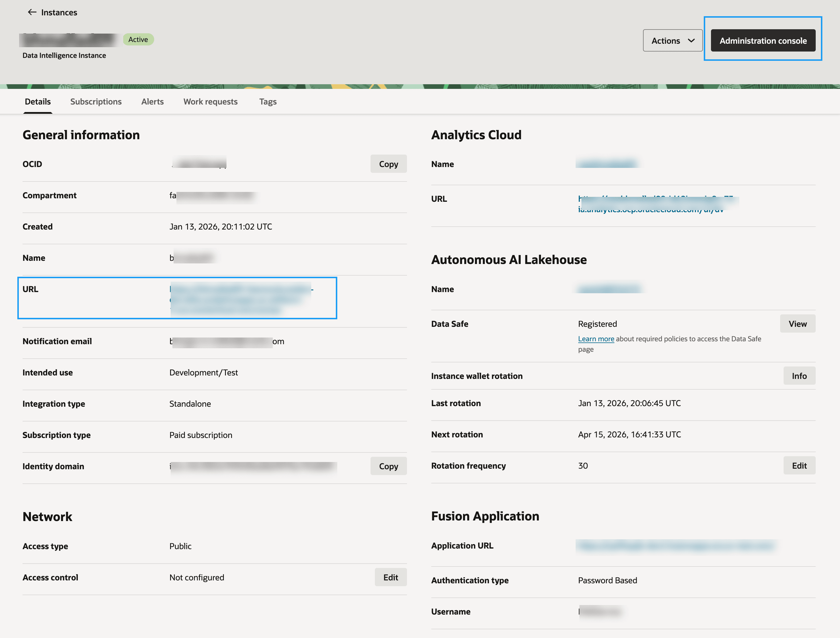
Task: Open the Fusion Application URL
Action: point(677,546)
